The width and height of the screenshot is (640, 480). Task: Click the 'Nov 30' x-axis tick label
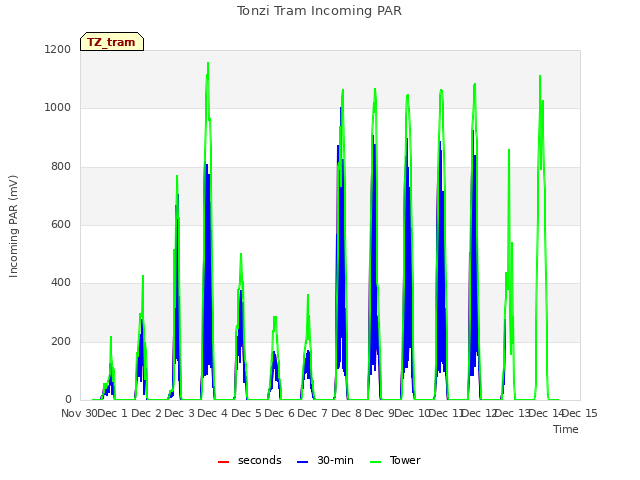coord(80,413)
